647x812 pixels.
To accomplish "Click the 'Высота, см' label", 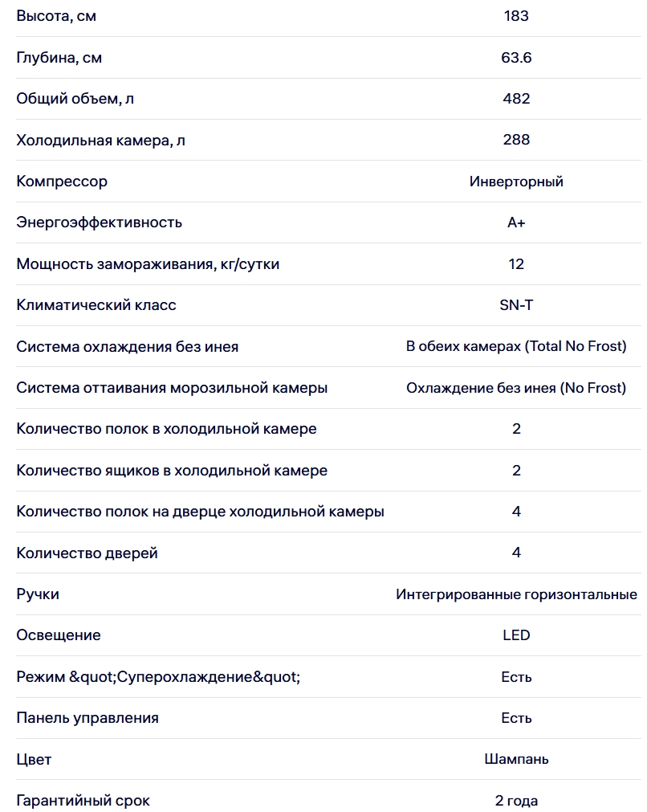I will [x=56, y=16].
